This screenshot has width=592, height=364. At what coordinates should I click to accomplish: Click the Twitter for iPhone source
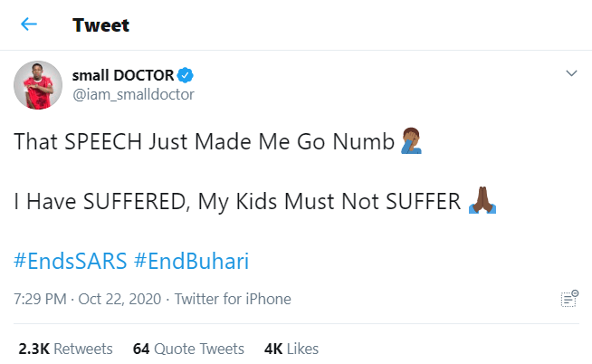[233, 299]
